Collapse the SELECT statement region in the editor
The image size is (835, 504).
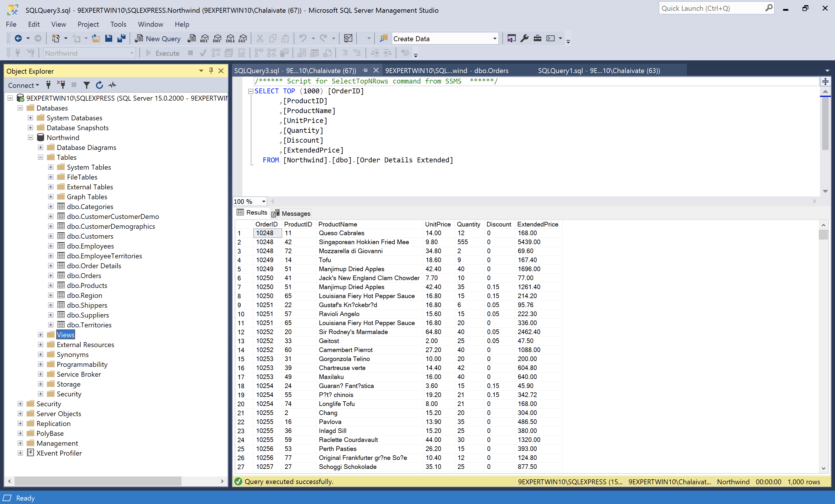250,91
